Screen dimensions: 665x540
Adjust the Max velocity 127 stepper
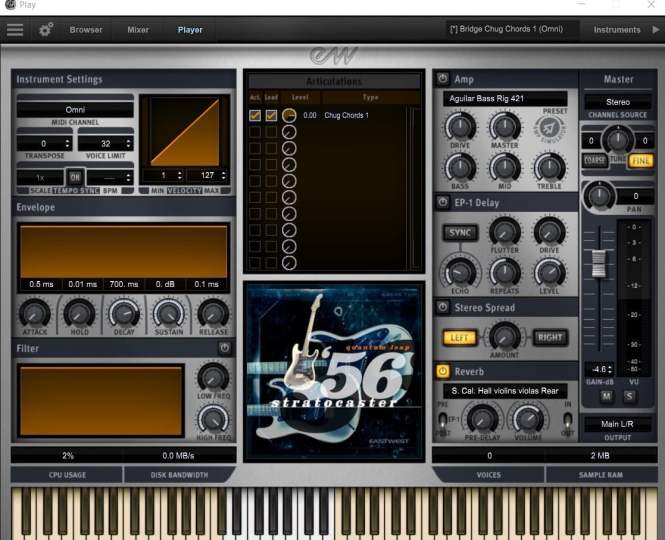(224, 175)
